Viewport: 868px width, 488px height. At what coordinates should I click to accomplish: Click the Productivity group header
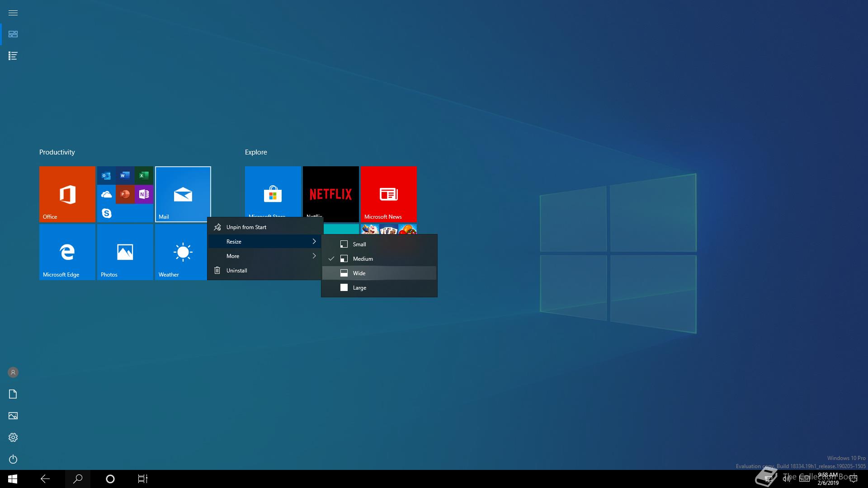coord(57,152)
